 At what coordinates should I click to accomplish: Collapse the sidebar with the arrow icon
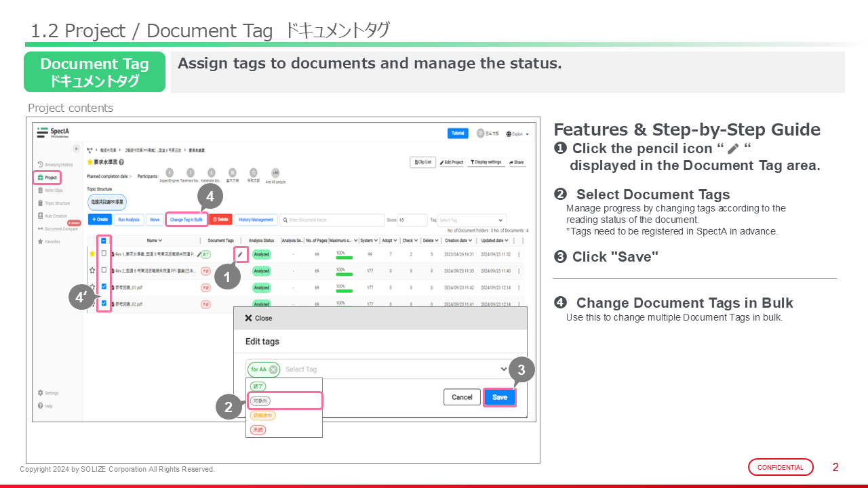(x=77, y=148)
